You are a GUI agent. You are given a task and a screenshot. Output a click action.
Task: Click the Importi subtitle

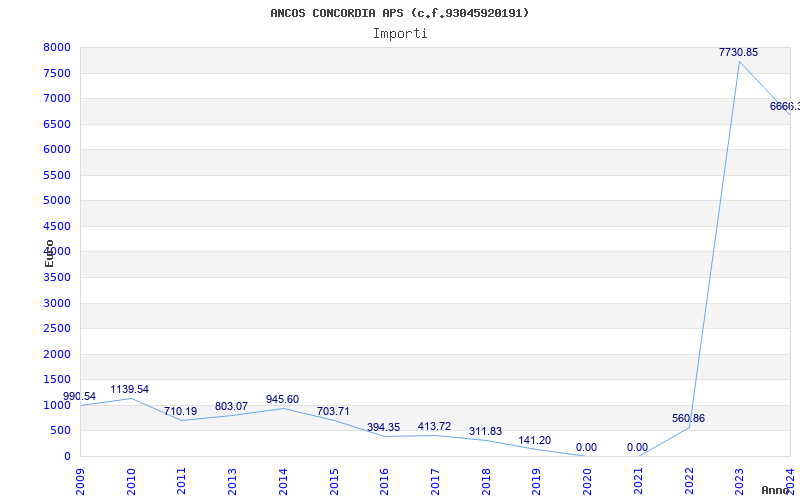400,34
